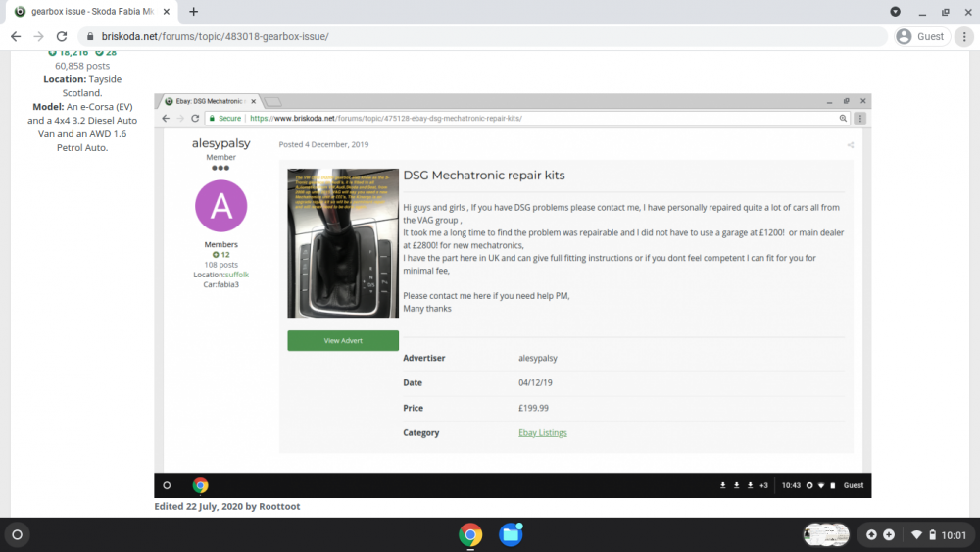Click 60,858 posts count

tap(82, 66)
